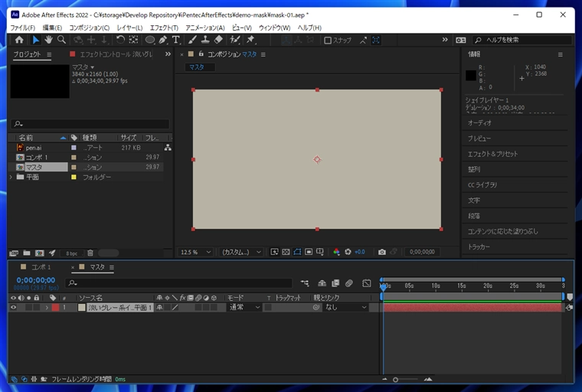Image resolution: width=582 pixels, height=392 pixels.
Task: Select the Pen tool
Action: tap(162, 40)
